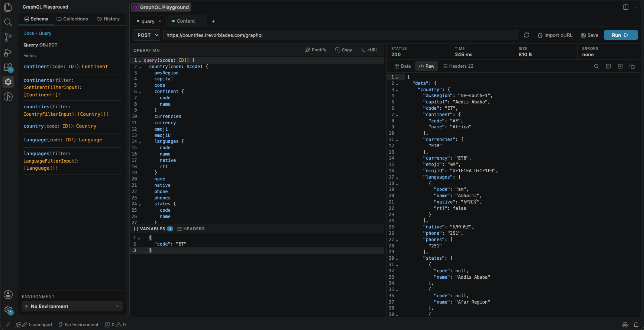Copy the response body icon

click(x=632, y=66)
